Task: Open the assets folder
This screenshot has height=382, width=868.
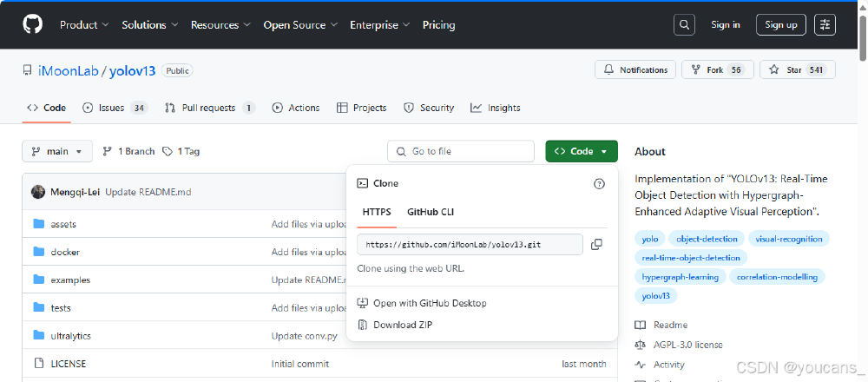Action: pos(63,224)
